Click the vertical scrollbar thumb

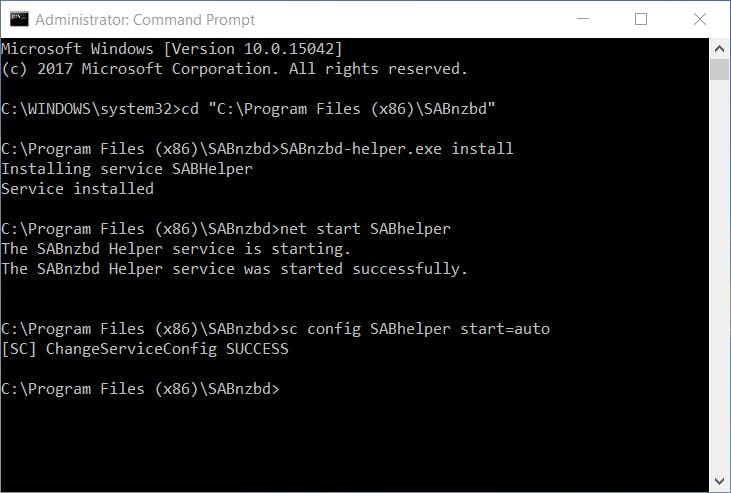coord(719,69)
